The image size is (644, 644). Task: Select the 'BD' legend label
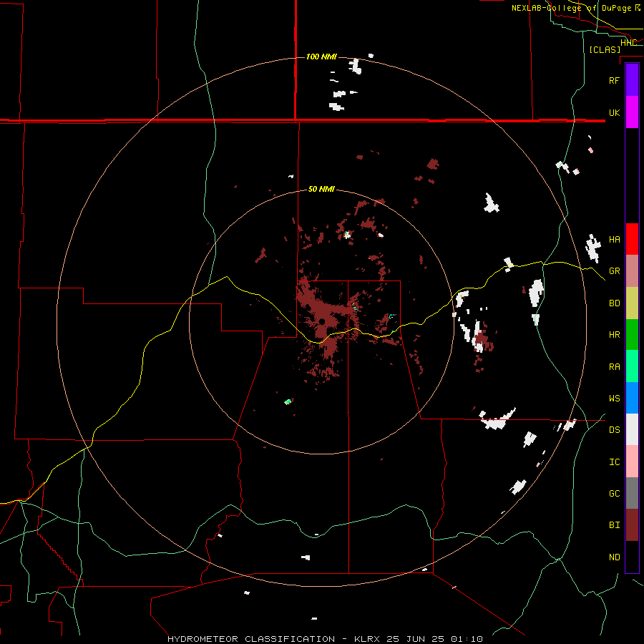click(x=614, y=303)
